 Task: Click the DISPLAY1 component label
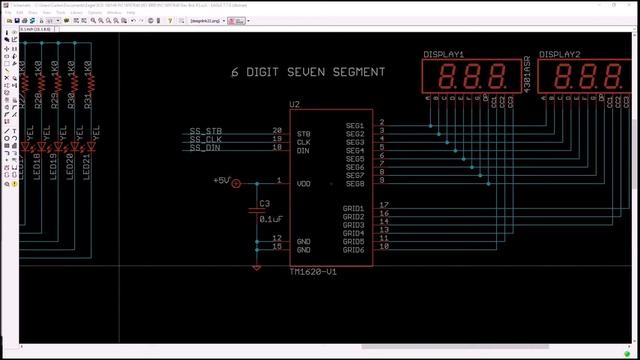[444, 54]
